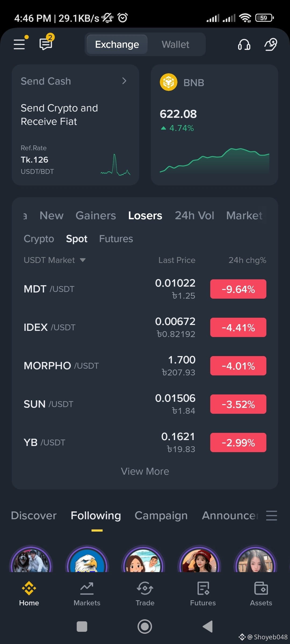
Task: Tap the Android home circle button
Action: coord(145,627)
